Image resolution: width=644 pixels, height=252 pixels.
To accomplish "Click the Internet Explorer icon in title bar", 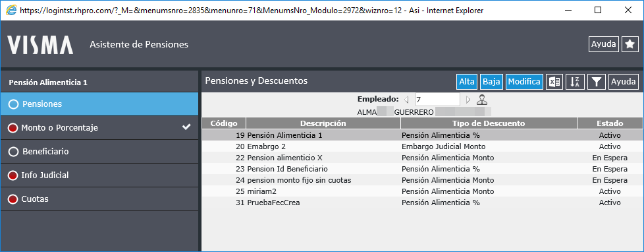I will [11, 11].
